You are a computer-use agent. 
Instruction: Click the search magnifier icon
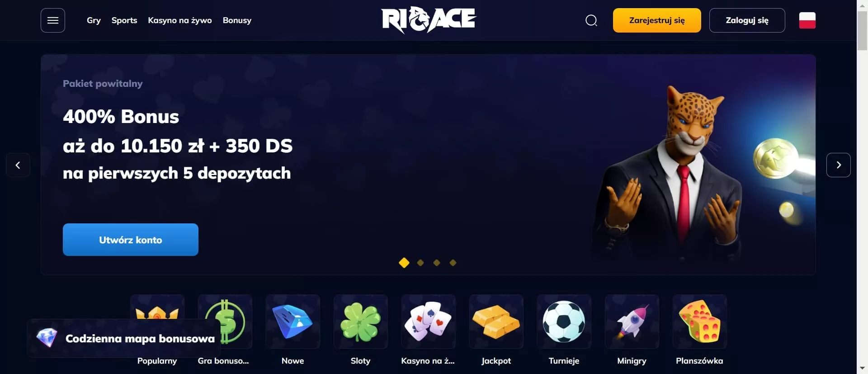point(591,20)
